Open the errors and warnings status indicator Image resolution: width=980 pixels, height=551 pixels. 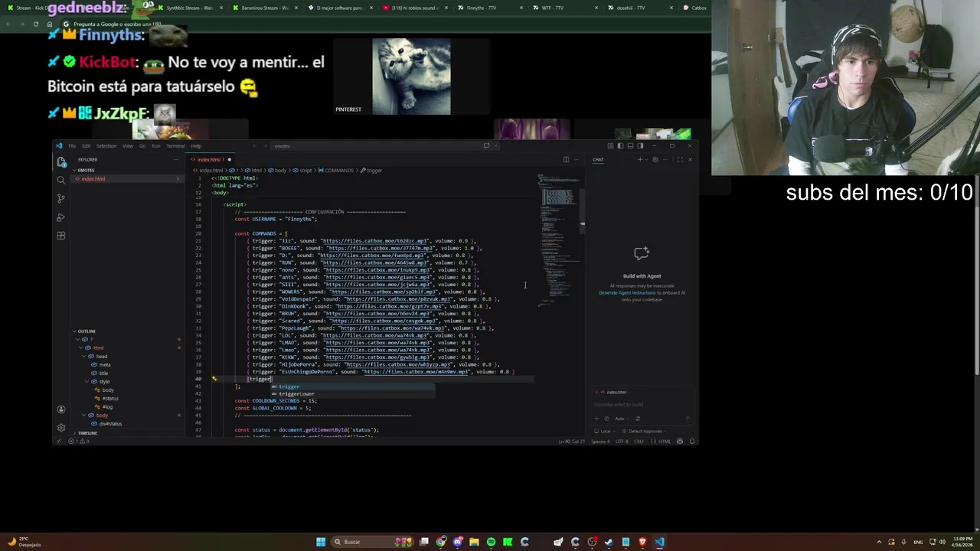click(x=79, y=442)
